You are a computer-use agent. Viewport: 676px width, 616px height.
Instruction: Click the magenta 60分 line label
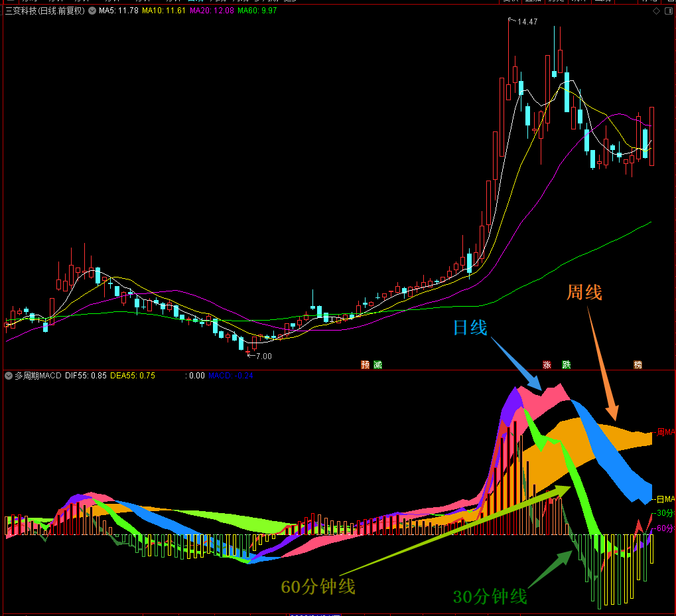665,528
